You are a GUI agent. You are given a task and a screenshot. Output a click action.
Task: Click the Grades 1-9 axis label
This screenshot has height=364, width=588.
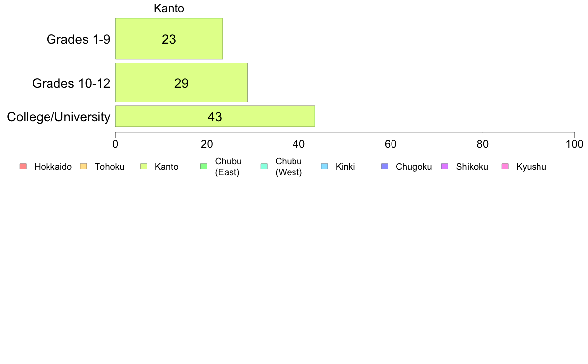[78, 39]
